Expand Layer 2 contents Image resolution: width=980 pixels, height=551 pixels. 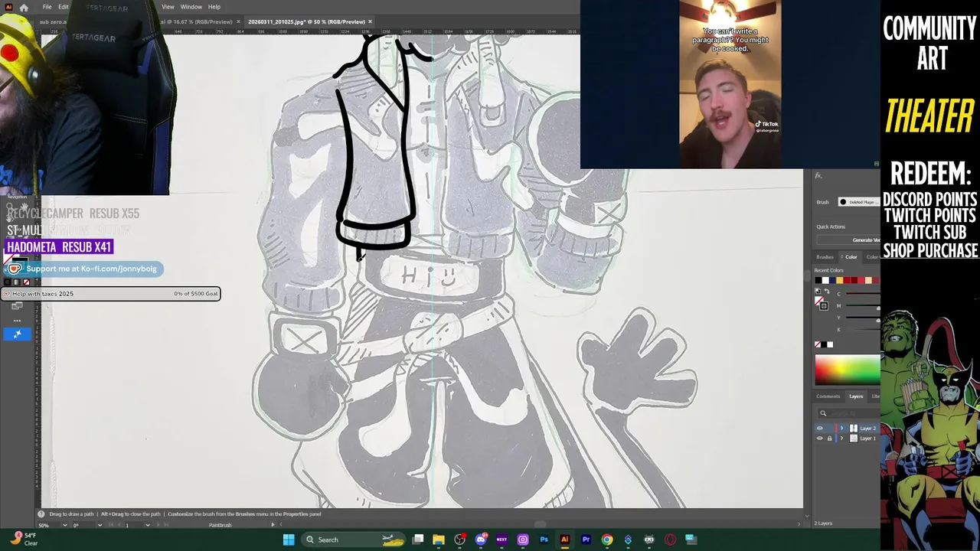pyautogui.click(x=841, y=429)
